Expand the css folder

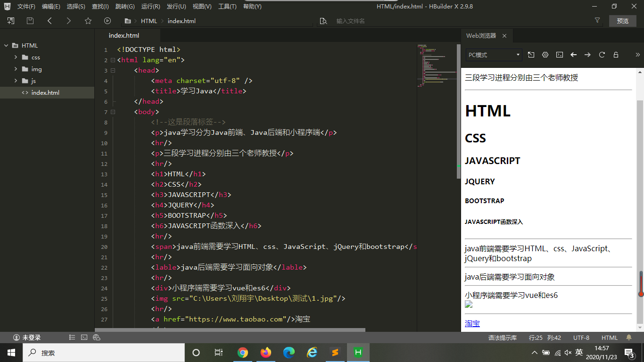tap(16, 58)
